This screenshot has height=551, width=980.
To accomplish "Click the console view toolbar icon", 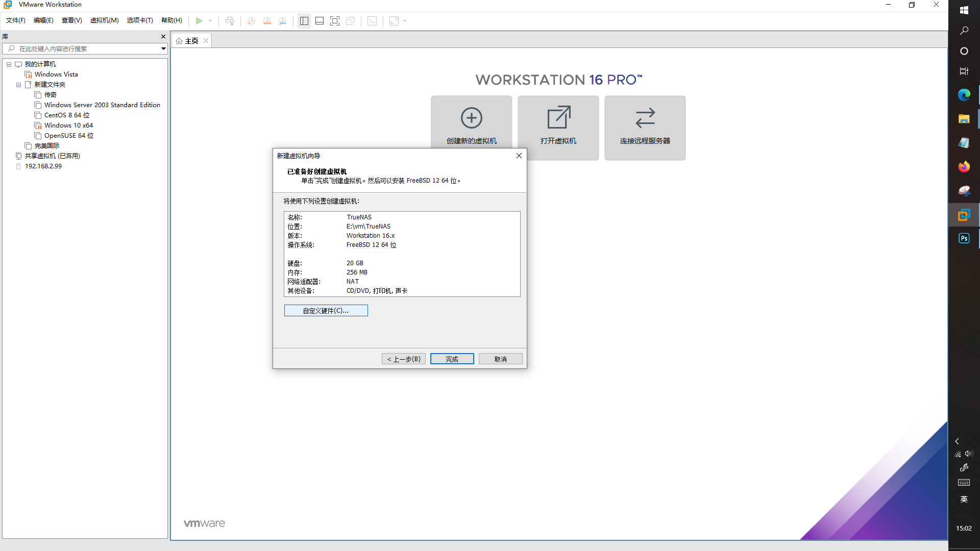I will [x=373, y=21].
